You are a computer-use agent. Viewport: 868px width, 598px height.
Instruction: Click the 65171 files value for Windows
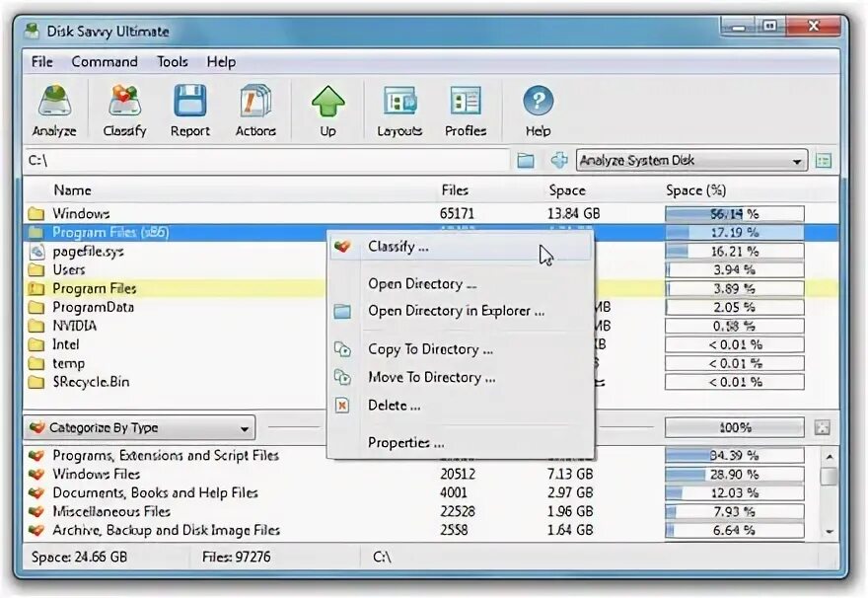click(x=458, y=214)
